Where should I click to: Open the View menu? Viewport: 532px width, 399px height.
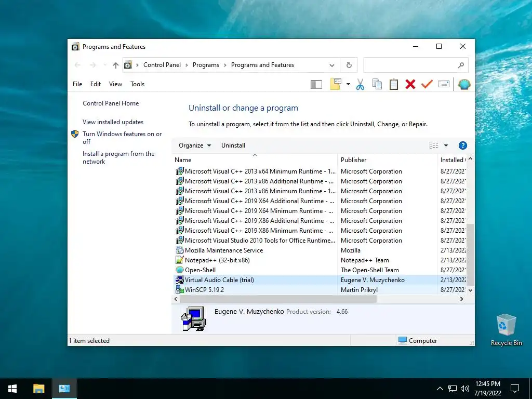[115, 84]
